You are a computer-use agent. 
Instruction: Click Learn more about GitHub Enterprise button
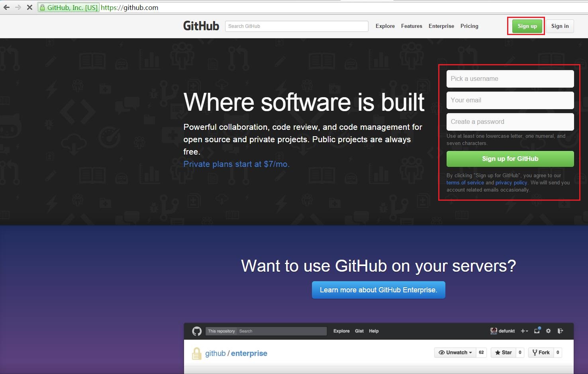pos(378,290)
